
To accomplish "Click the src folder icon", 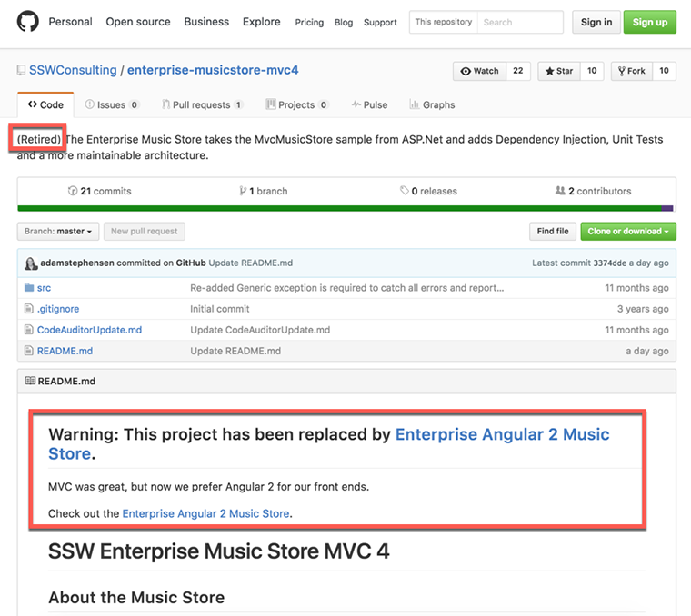I will tap(28, 288).
